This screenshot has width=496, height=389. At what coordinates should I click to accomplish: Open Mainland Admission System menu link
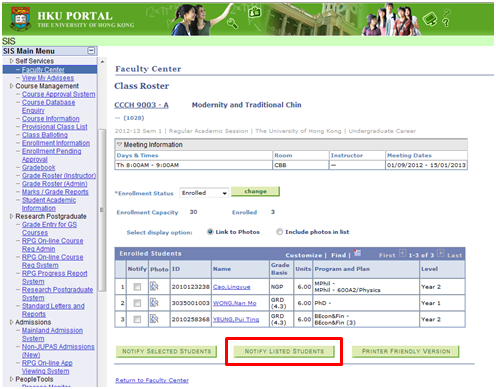click(52, 335)
